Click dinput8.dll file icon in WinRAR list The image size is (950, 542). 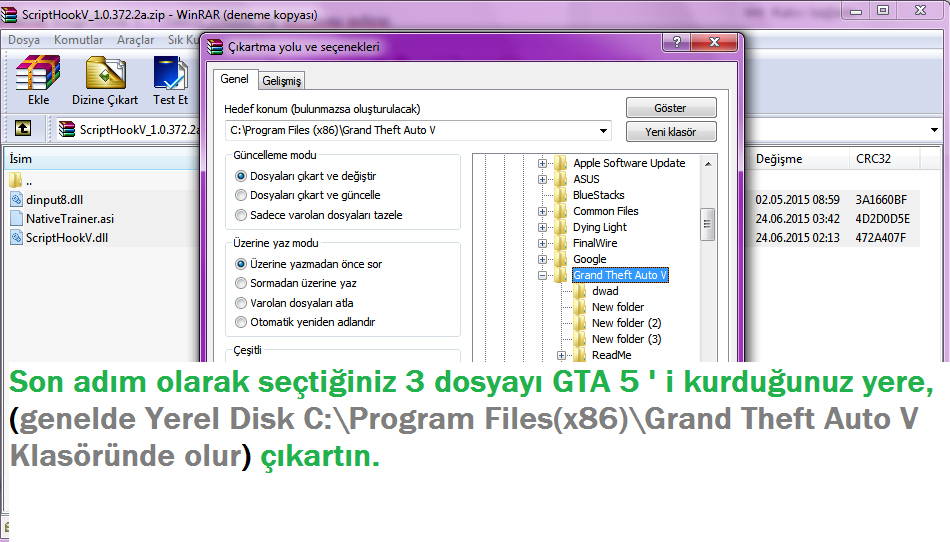point(16,199)
